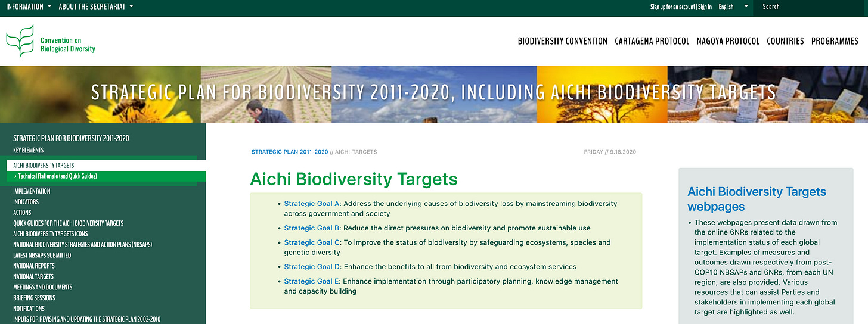Open the Strategic Goal C link
The width and height of the screenshot is (868, 324).
click(x=312, y=242)
